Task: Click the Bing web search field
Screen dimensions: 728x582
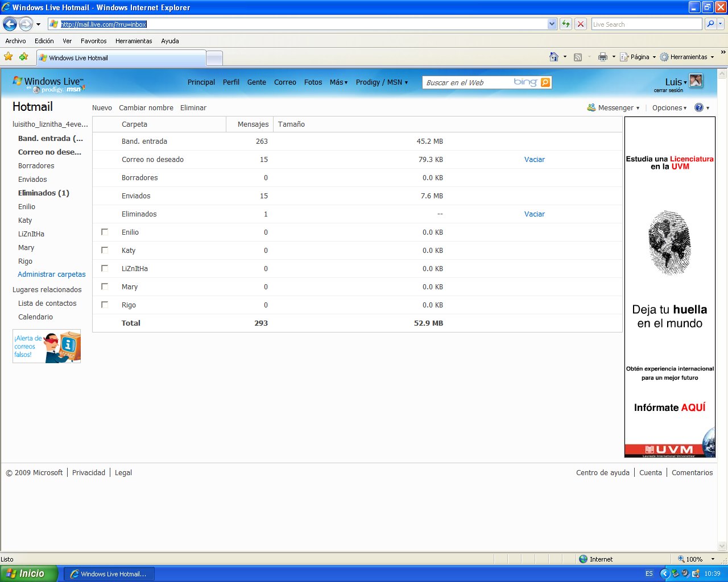Action: (x=466, y=82)
